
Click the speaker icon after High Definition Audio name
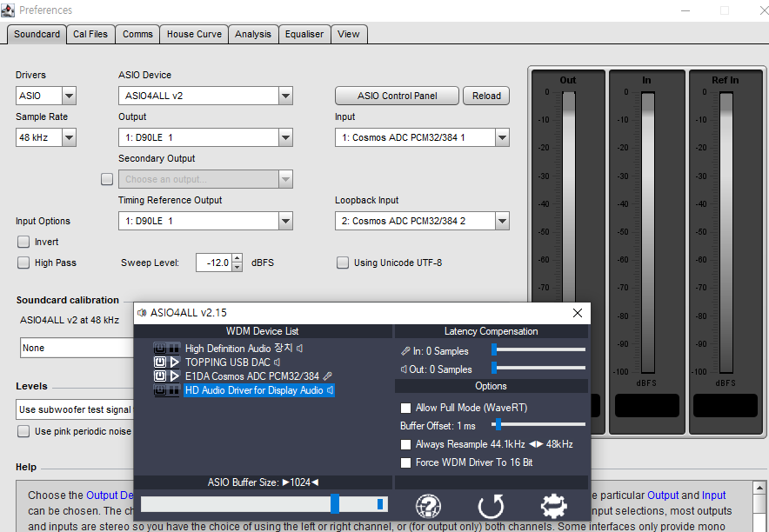[x=299, y=349]
